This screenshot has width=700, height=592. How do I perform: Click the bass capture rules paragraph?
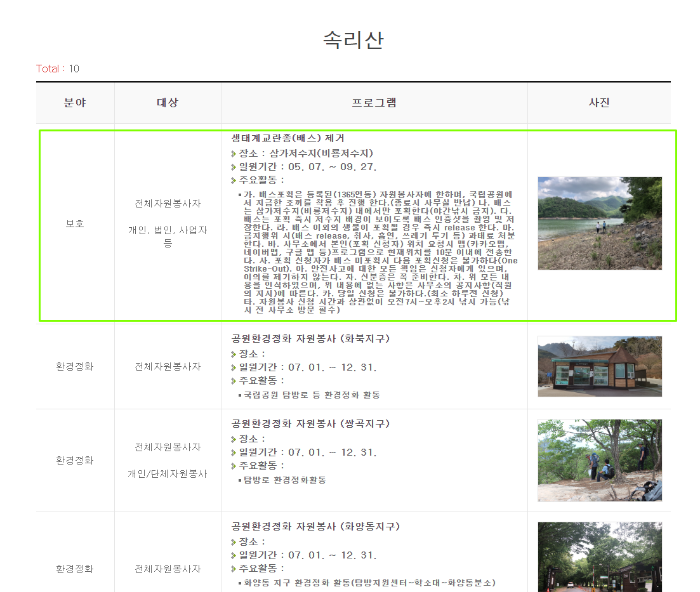[379, 252]
